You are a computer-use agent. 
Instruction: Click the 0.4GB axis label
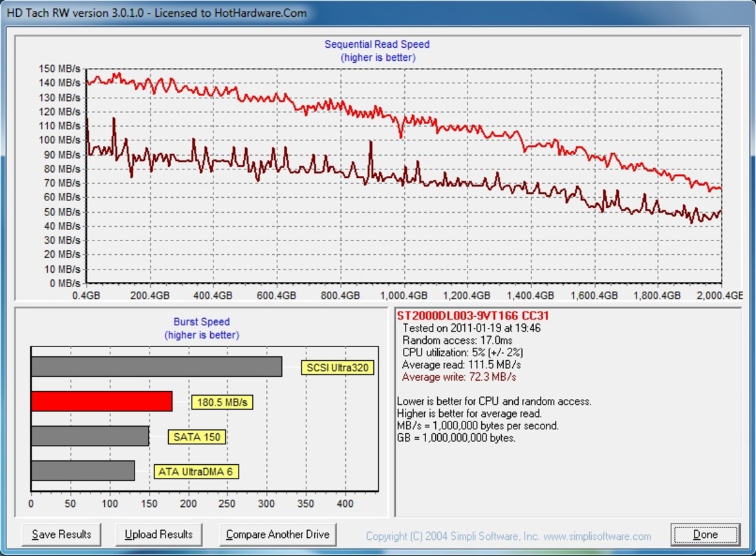click(86, 295)
